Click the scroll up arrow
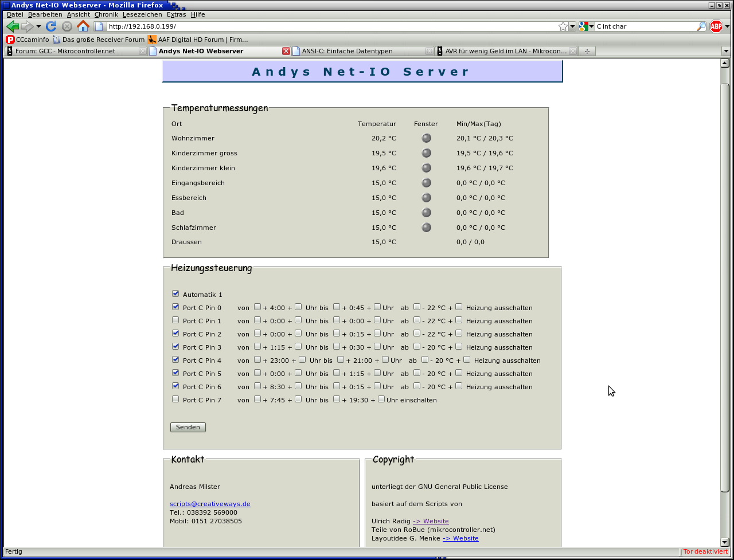Screen dimensions: 734x560 pyautogui.click(x=725, y=63)
